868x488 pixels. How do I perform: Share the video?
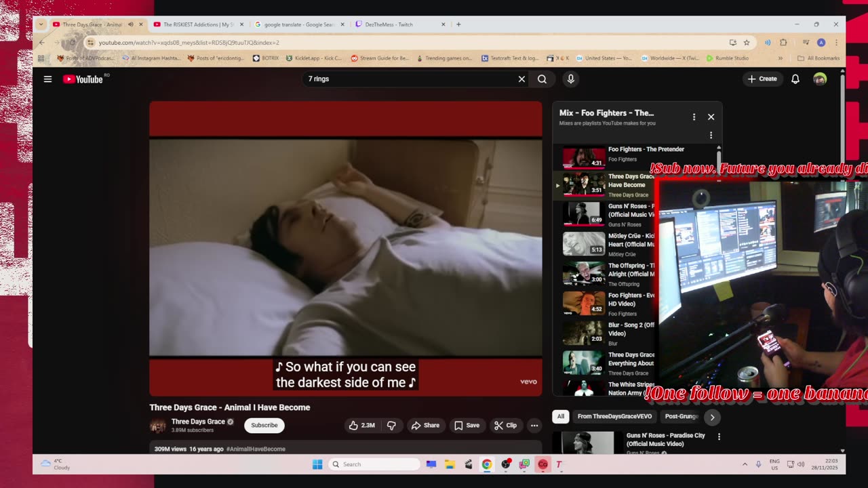pyautogui.click(x=425, y=426)
